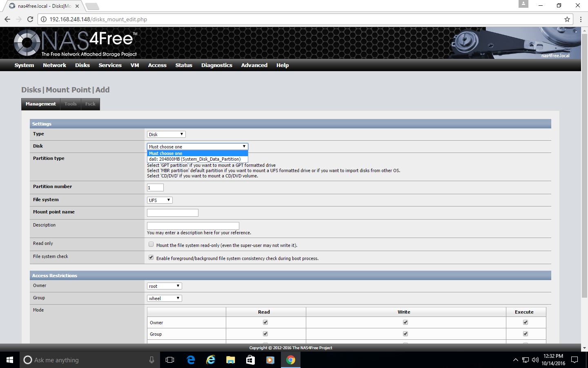Click the browser back arrow
Image resolution: width=588 pixels, height=368 pixels.
click(7, 19)
